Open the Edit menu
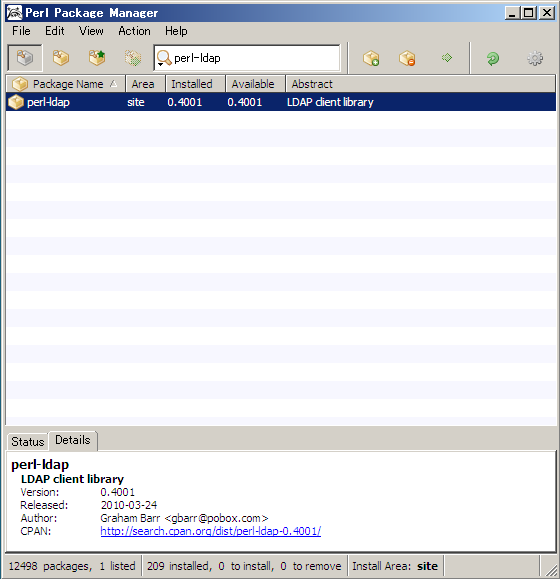560x579 pixels. (x=55, y=31)
